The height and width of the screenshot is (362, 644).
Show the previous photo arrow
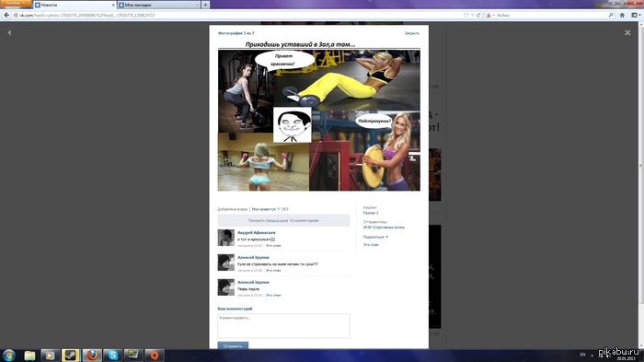point(9,32)
